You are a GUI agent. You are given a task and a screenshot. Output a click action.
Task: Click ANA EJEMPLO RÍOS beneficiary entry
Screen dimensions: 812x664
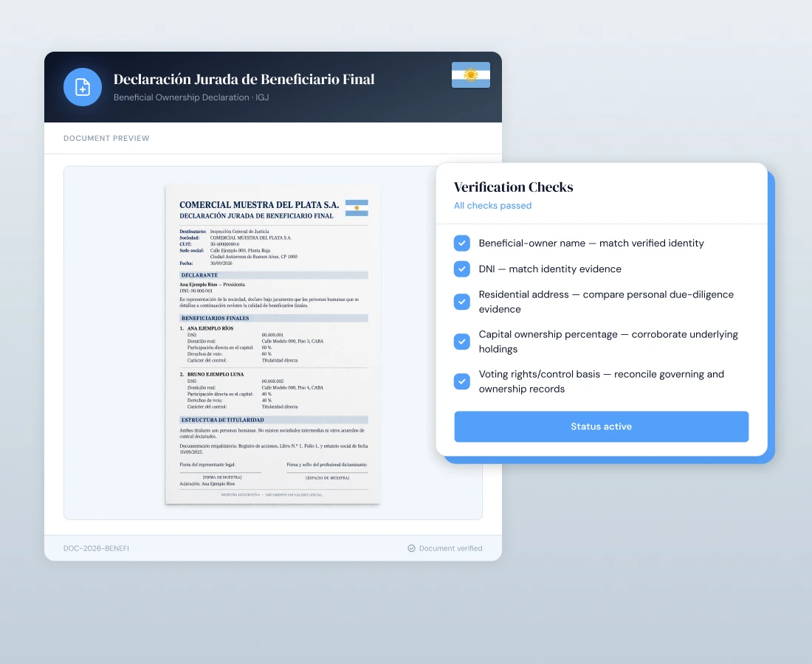(210, 328)
